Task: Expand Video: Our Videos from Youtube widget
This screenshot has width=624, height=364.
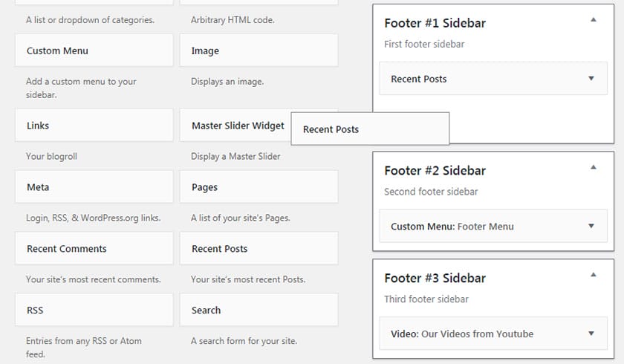Action: 591,334
